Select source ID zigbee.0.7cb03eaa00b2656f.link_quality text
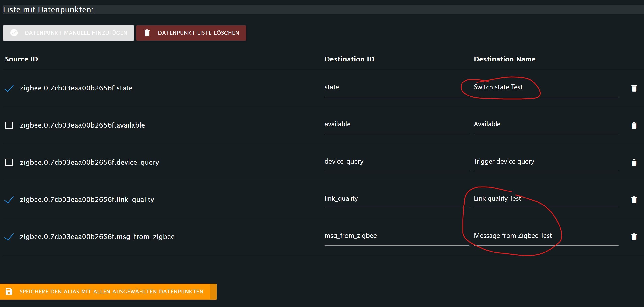 pyautogui.click(x=87, y=200)
